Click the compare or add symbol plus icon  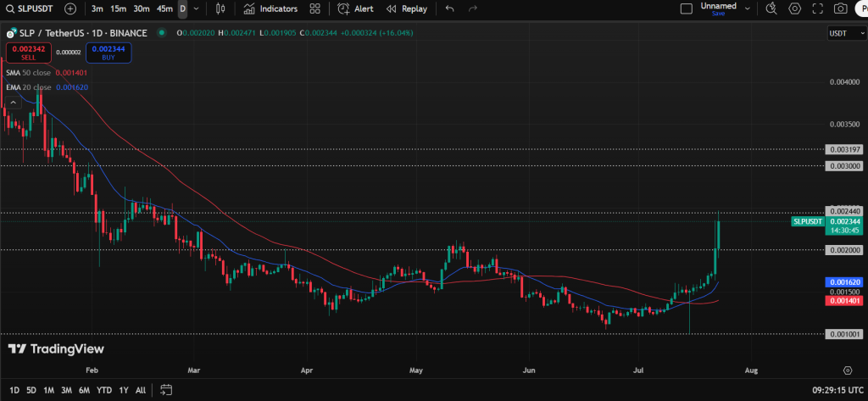[70, 8]
